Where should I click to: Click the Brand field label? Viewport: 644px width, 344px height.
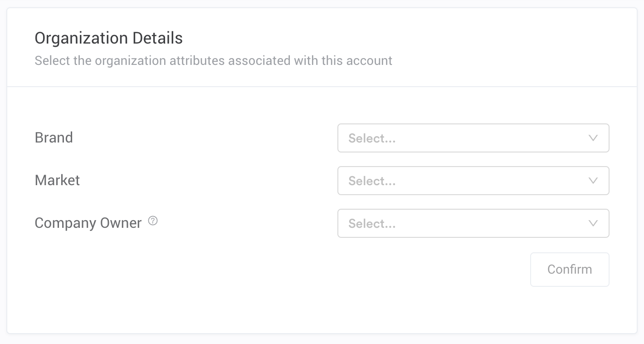pos(54,138)
